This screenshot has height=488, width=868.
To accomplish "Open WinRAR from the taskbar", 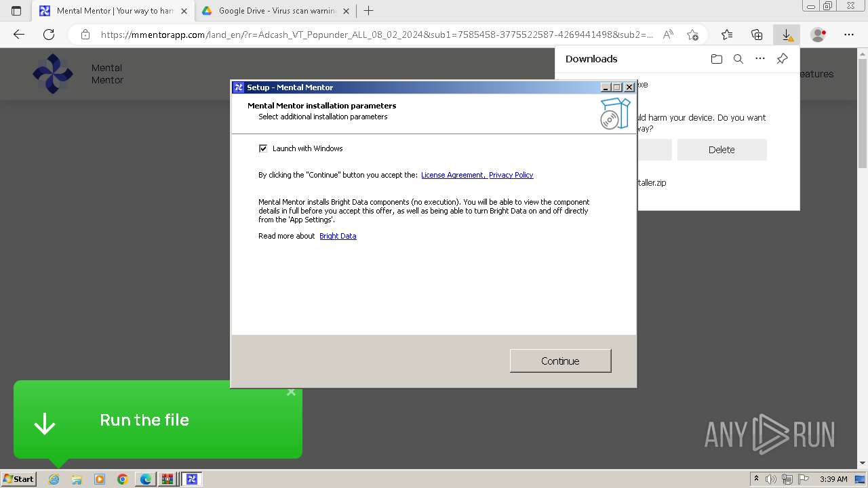I will tap(167, 479).
